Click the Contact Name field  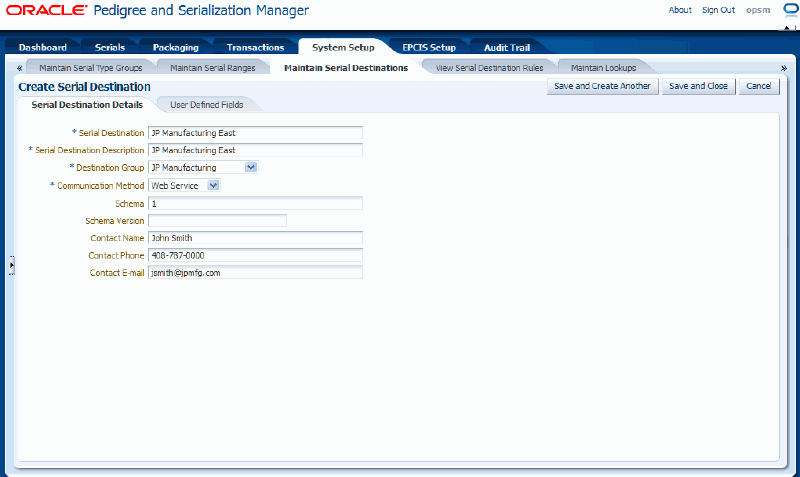coord(255,238)
